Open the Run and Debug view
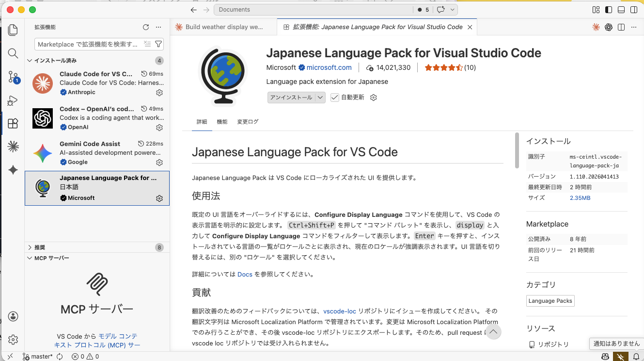Viewport: 644px width, 361px height. click(x=13, y=100)
